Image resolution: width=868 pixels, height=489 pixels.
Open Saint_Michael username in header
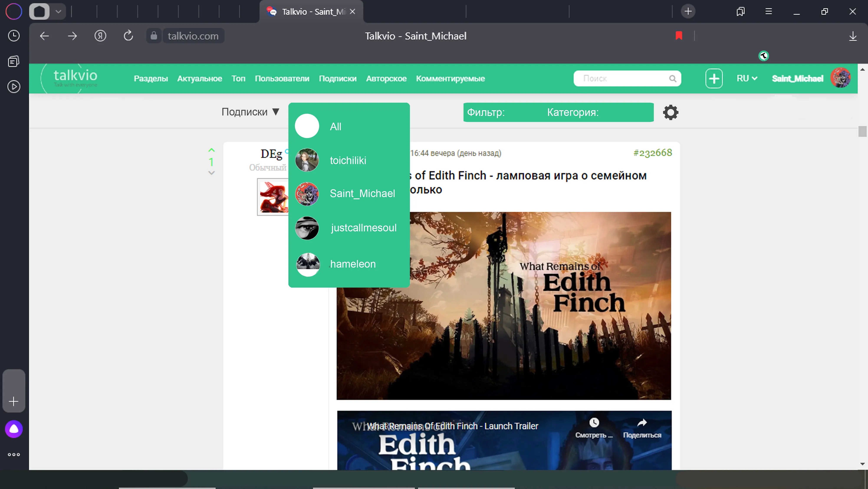pos(797,79)
